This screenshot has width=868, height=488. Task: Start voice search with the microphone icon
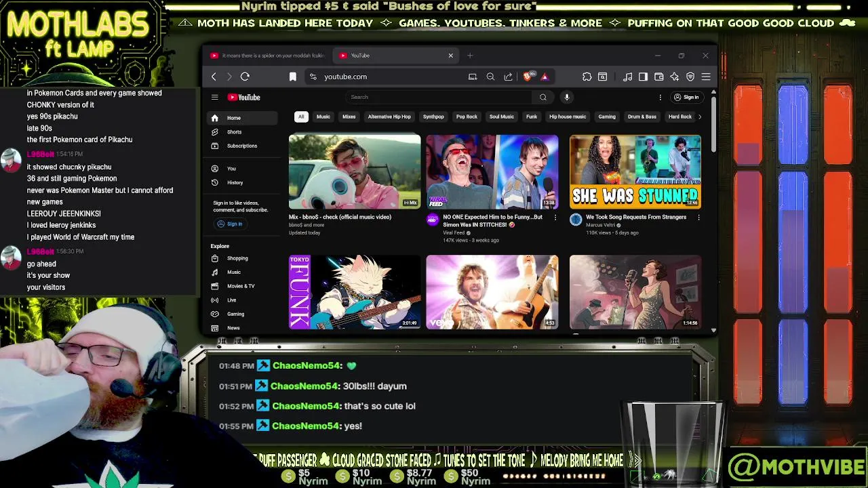pos(567,97)
